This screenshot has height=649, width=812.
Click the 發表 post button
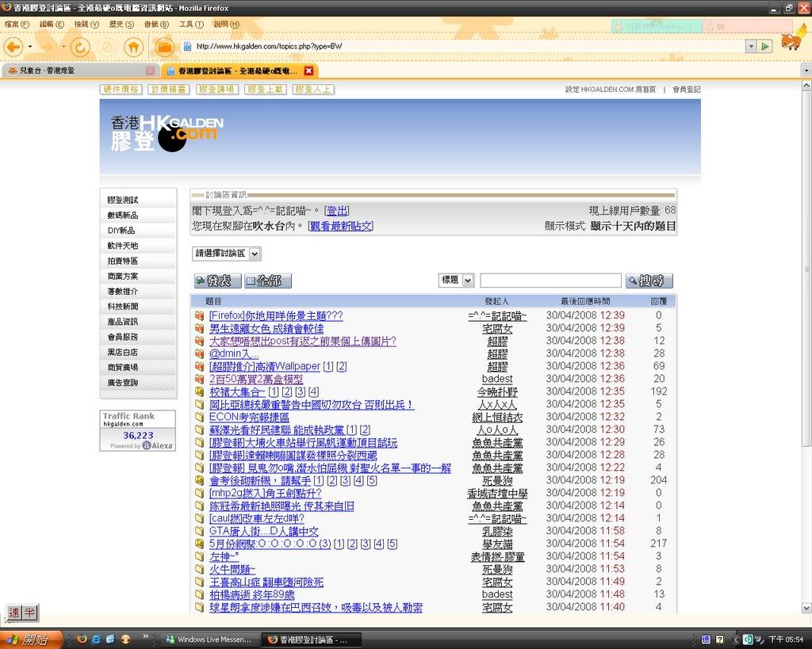click(x=216, y=281)
